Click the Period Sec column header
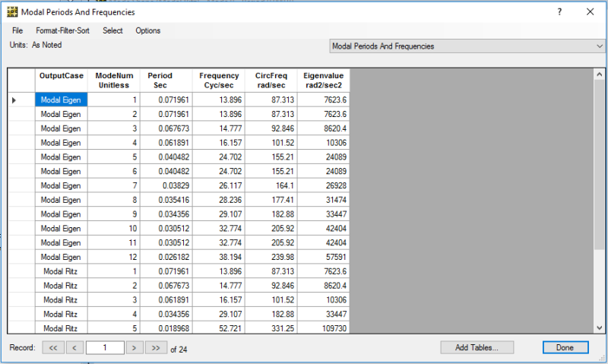 (166, 81)
